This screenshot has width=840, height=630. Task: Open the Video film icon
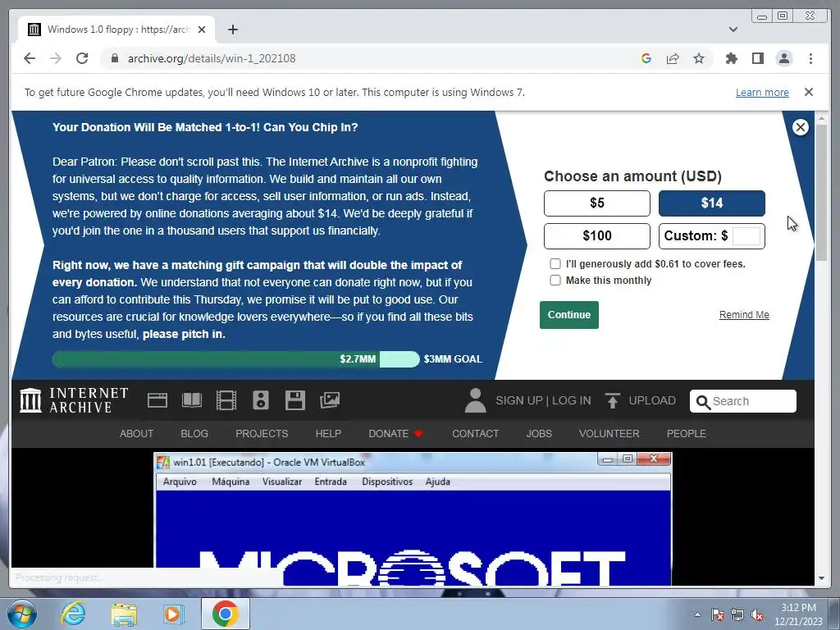click(x=226, y=400)
